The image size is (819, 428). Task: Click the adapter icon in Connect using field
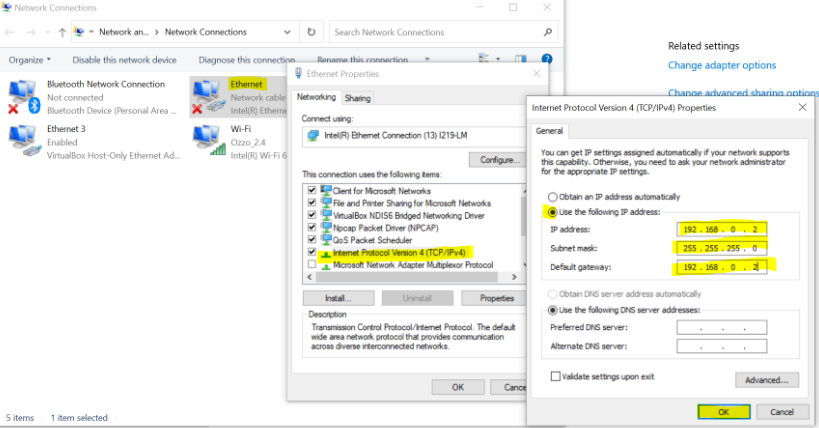click(x=313, y=135)
